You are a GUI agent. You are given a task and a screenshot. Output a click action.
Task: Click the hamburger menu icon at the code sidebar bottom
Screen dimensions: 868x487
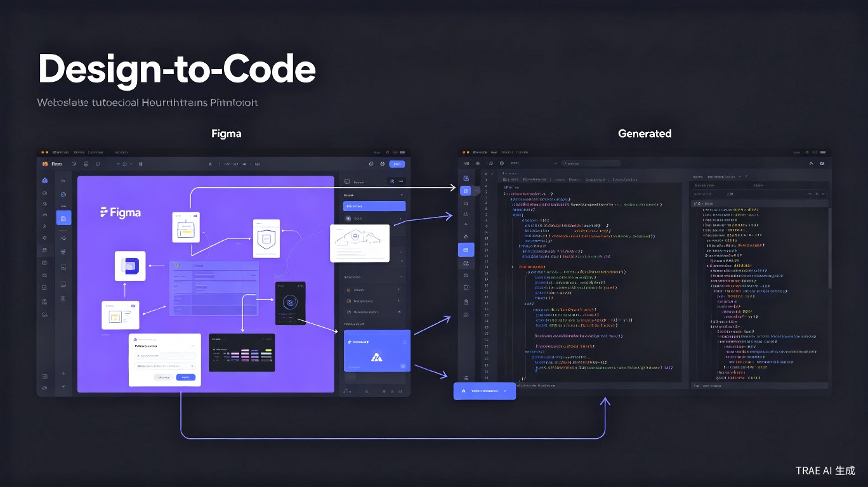tap(466, 378)
